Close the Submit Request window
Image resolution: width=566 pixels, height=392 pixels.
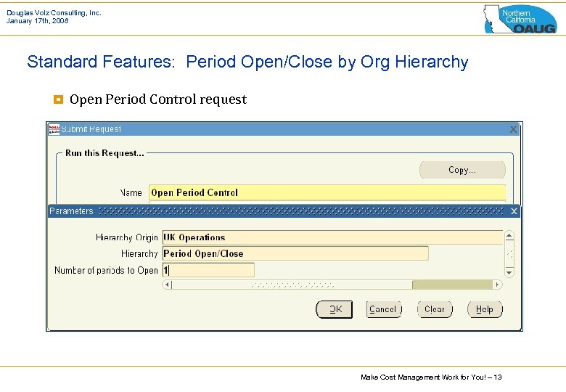click(x=513, y=129)
